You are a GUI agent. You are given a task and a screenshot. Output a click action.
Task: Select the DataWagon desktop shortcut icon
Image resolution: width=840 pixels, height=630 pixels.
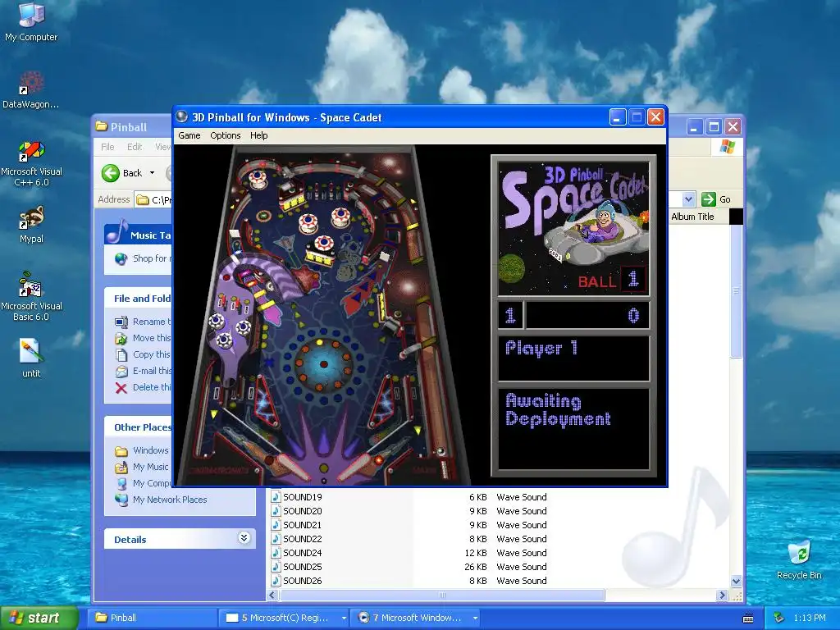click(31, 89)
